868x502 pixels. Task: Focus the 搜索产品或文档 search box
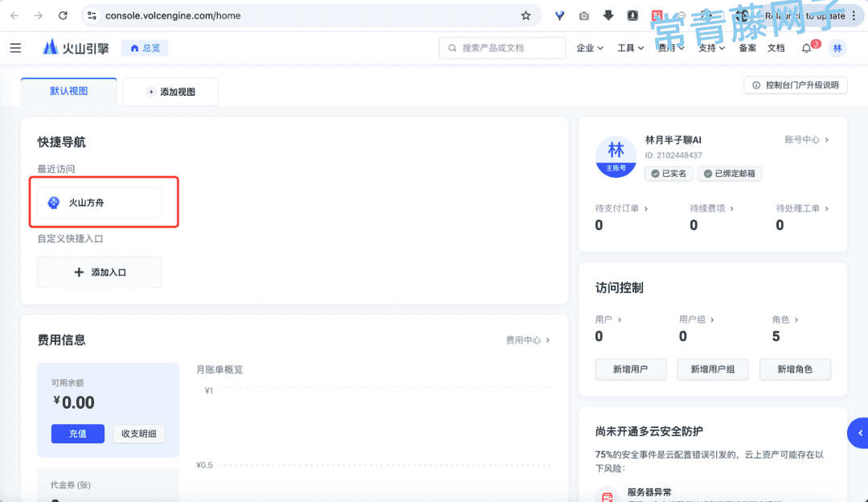click(502, 48)
